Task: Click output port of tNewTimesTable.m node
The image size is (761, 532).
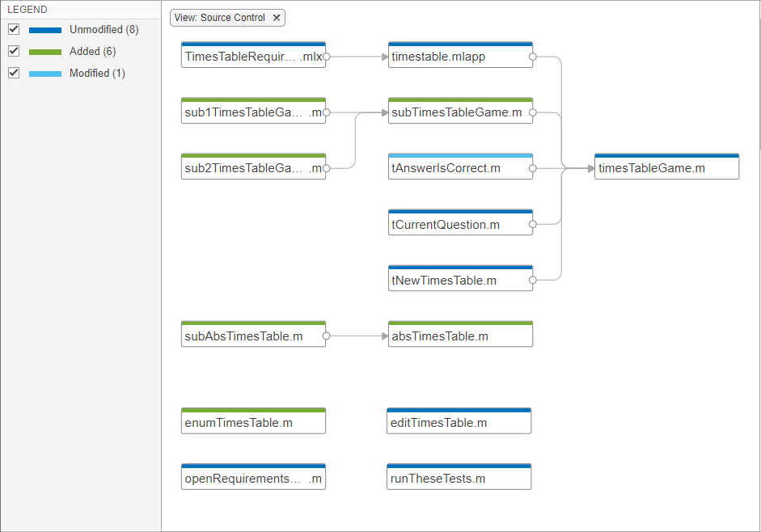Action: point(533,281)
